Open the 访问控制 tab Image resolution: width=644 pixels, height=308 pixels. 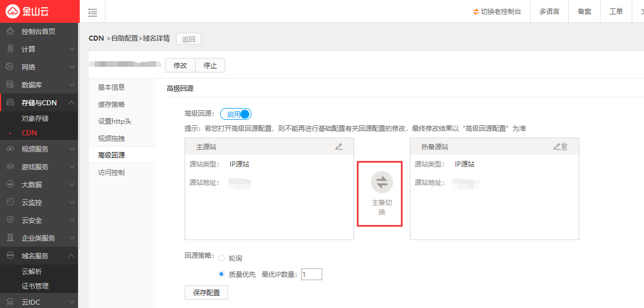click(x=112, y=172)
